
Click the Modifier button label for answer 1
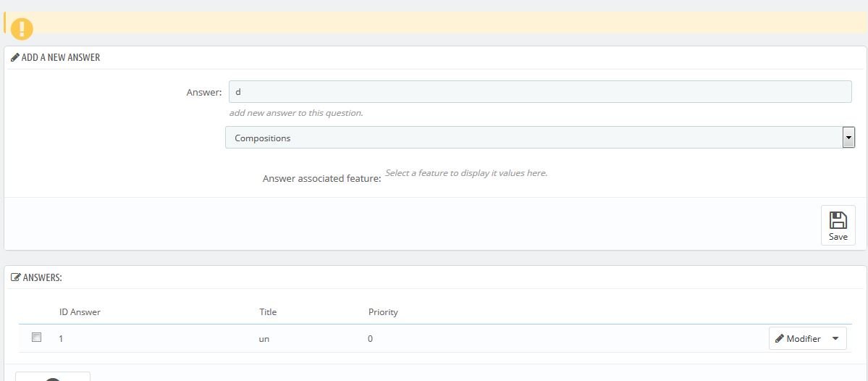[804, 338]
